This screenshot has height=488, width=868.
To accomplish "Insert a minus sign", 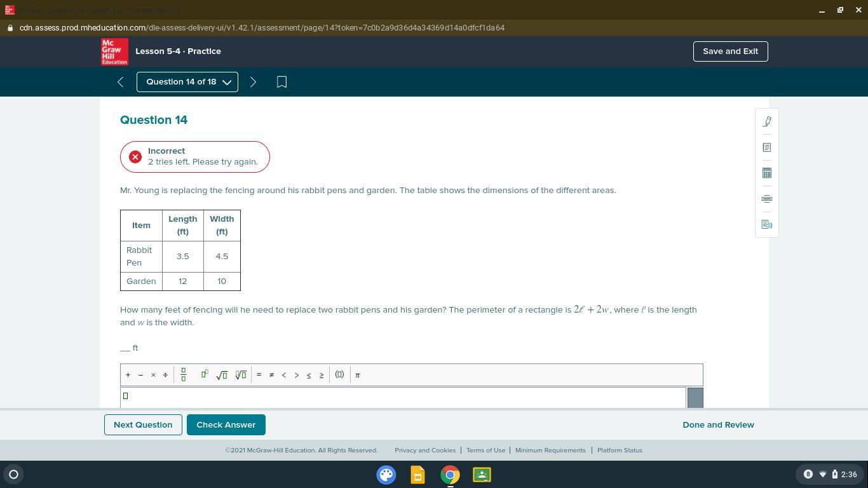I will [x=140, y=375].
